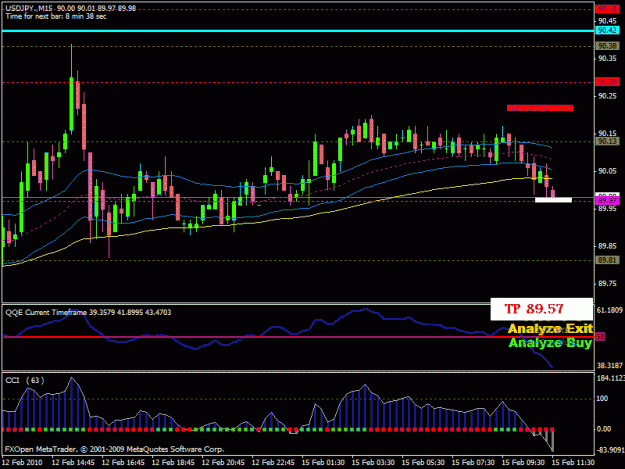
Task: Select the red 90.29 price level tag
Action: [607, 82]
